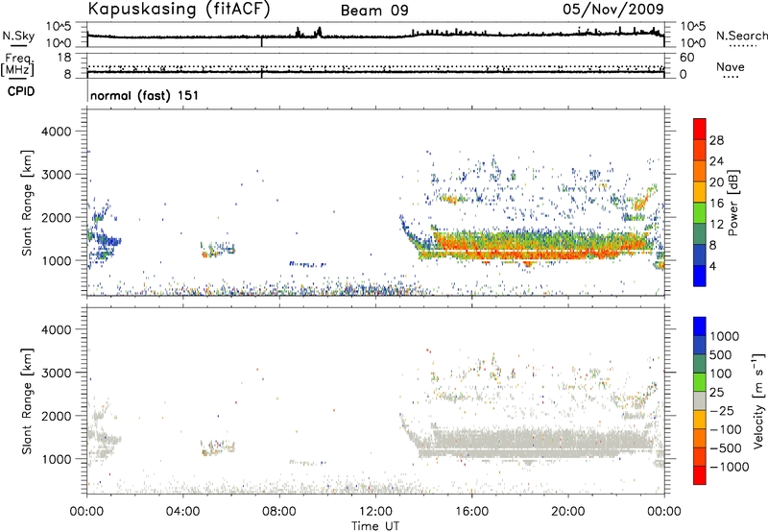
Task: Click the large gray scatter band in velocity panel
Action: 537,444
